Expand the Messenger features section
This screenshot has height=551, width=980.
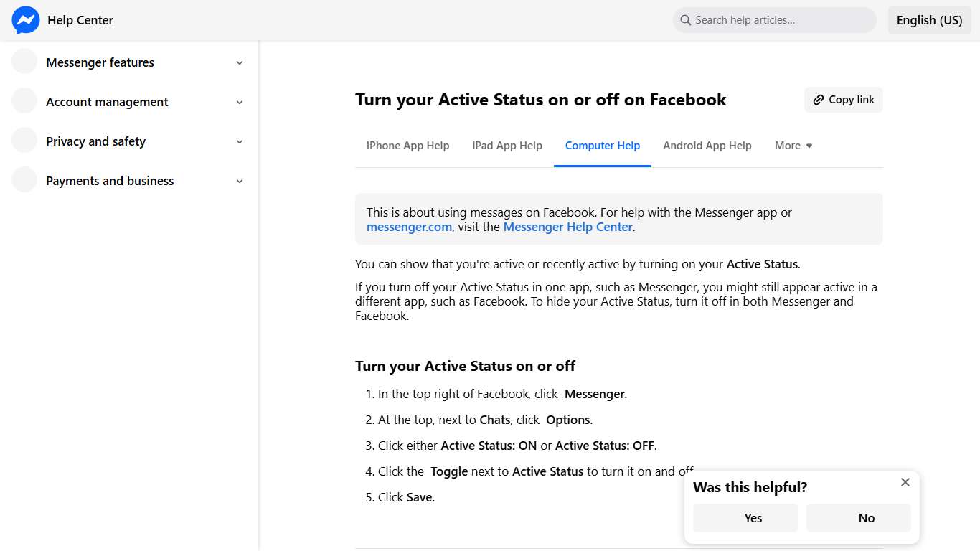(x=239, y=62)
